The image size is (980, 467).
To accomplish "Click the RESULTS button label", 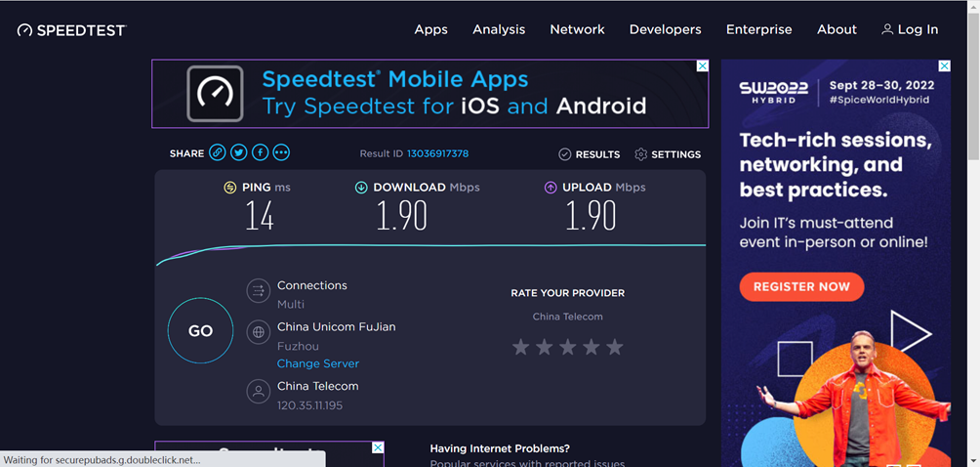I will (597, 154).
